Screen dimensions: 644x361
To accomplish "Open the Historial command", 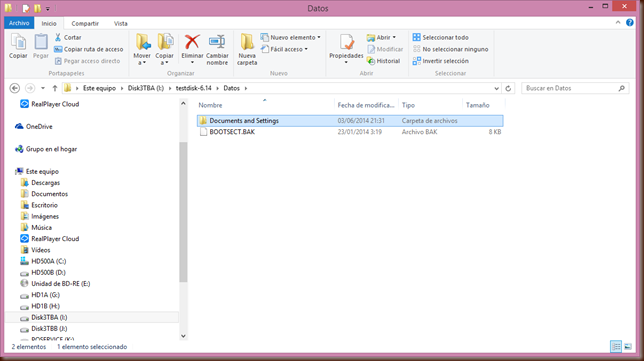I will pos(383,61).
